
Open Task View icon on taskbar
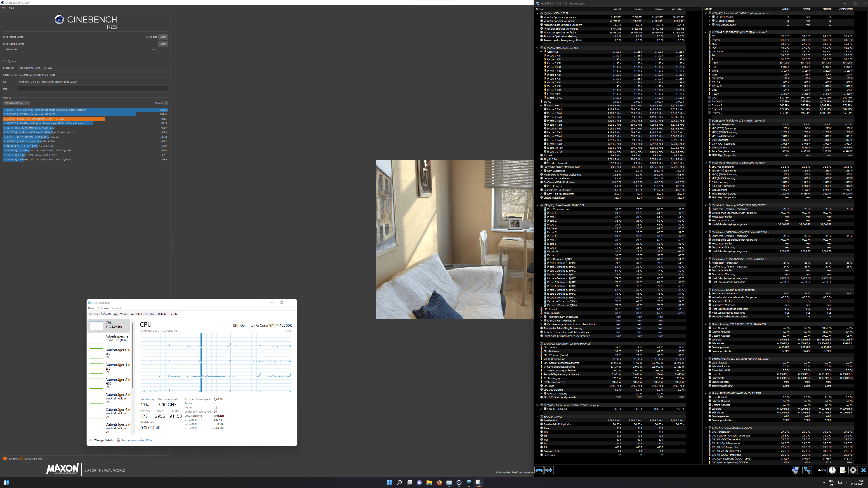coord(409,482)
